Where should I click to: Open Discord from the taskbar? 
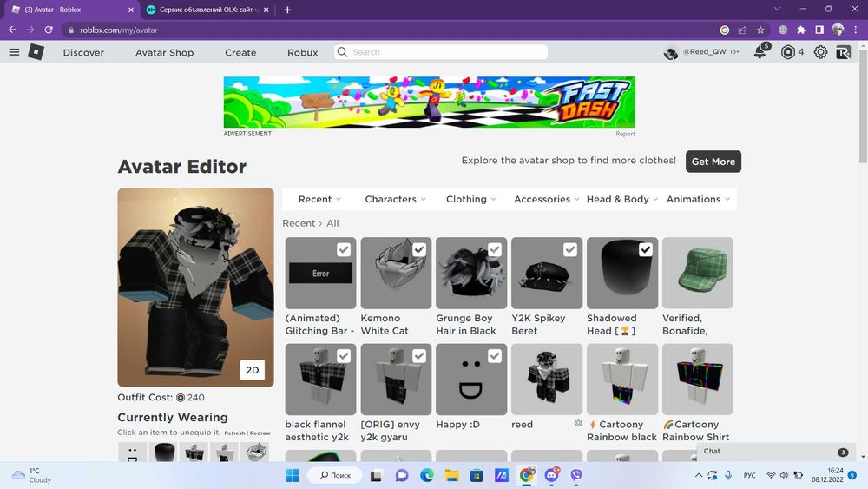coord(552,474)
